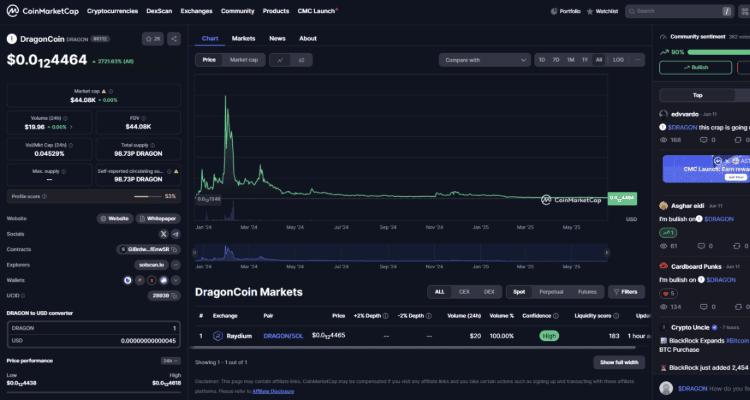Open DragonCoin Telegram social link
This screenshot has width=750, height=400.
tap(176, 234)
